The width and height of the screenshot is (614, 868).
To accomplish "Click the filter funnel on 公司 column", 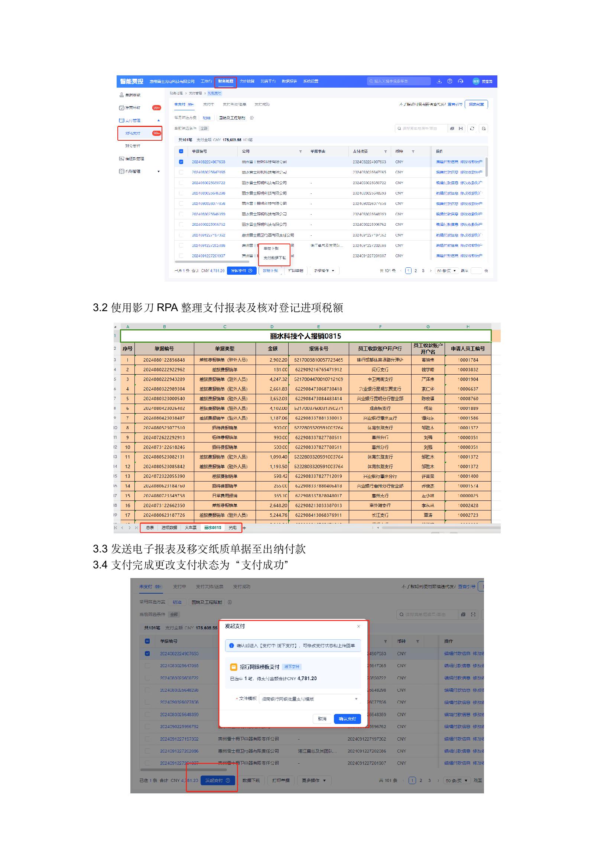I will click(x=300, y=151).
